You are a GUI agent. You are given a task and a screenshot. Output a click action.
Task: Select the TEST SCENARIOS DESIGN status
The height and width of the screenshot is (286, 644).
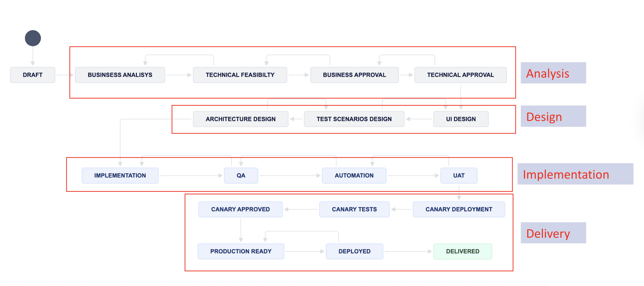pyautogui.click(x=354, y=119)
